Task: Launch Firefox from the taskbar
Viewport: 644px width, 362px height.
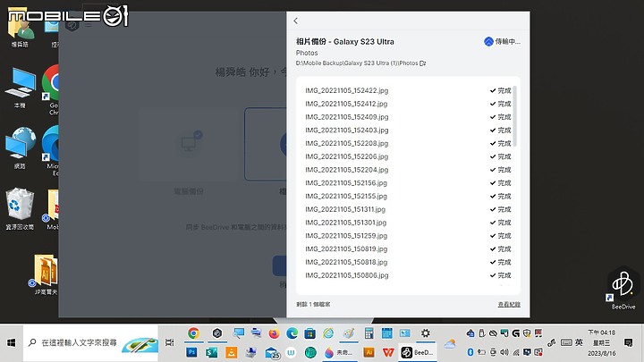Action: click(x=274, y=333)
